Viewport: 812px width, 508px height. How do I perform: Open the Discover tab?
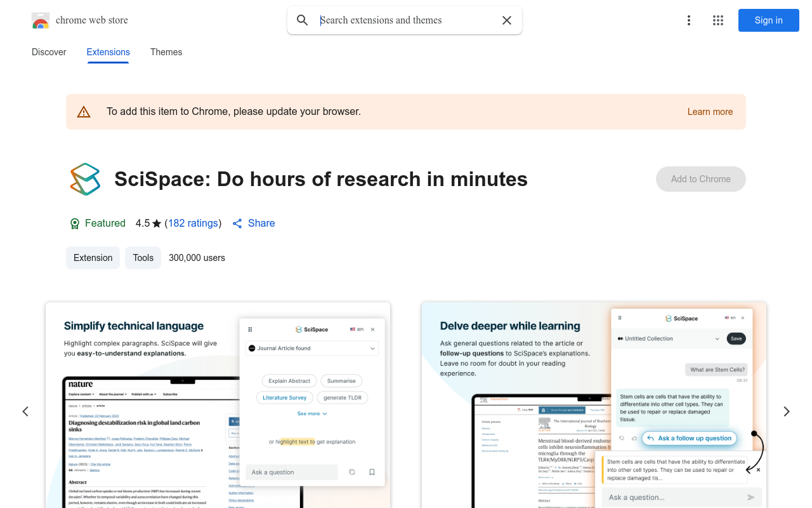[49, 52]
